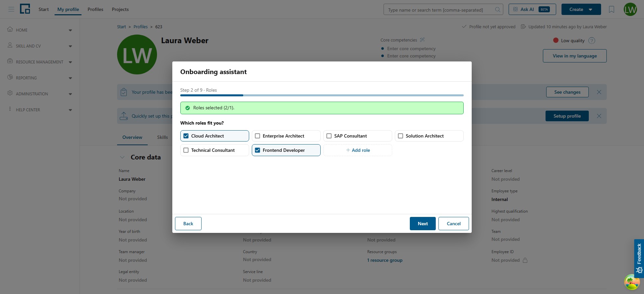Viewport: 644px width, 294px height.
Task: Check the SAP Consultant role
Action: [329, 136]
